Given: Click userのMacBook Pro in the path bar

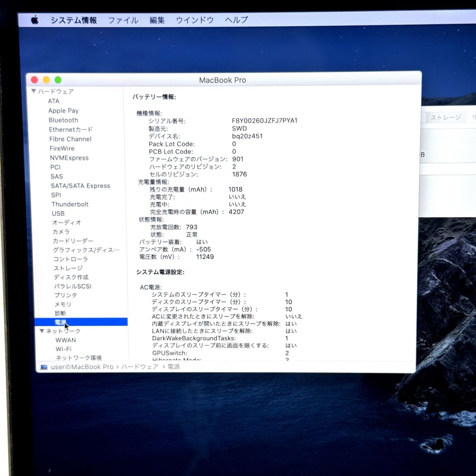Looking at the screenshot, I should [x=82, y=367].
